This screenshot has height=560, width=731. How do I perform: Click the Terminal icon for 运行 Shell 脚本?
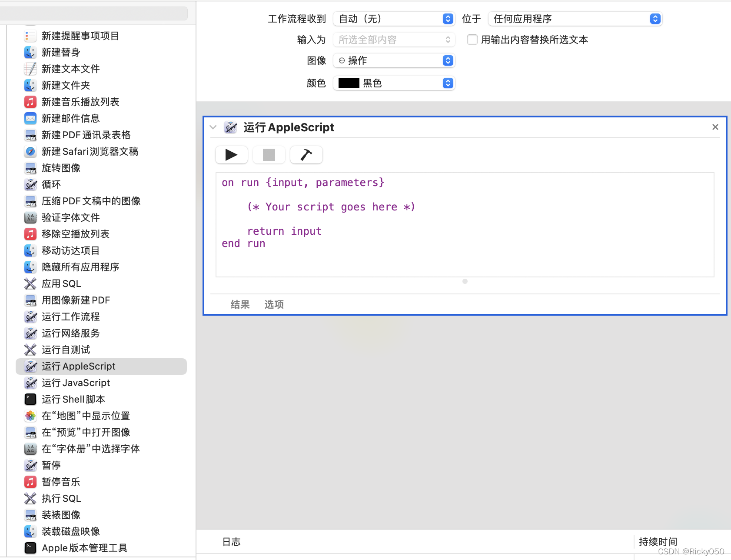click(30, 399)
